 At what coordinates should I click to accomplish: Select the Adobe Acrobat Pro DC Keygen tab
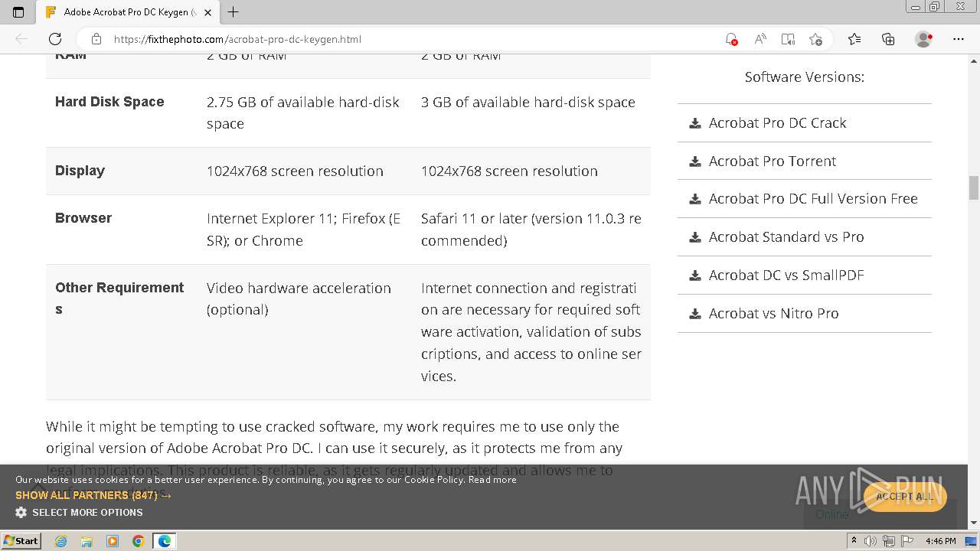pyautogui.click(x=126, y=12)
